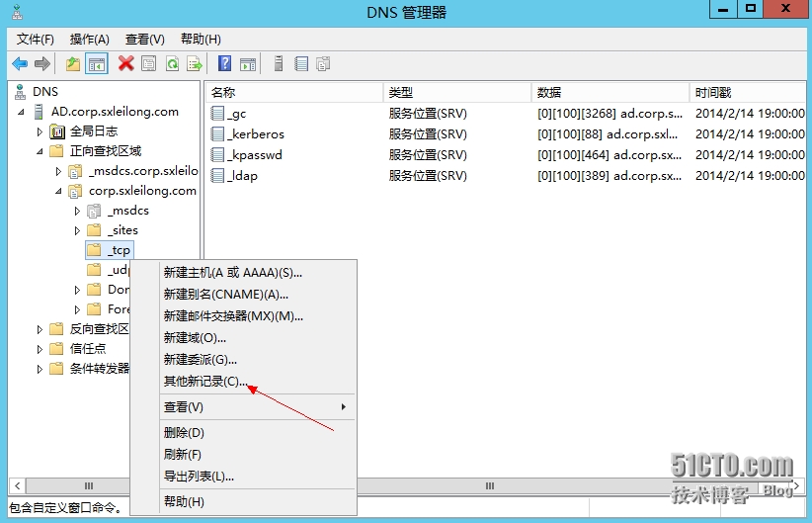Open the Properties toolbar icon
812x523 pixels.
tap(148, 63)
